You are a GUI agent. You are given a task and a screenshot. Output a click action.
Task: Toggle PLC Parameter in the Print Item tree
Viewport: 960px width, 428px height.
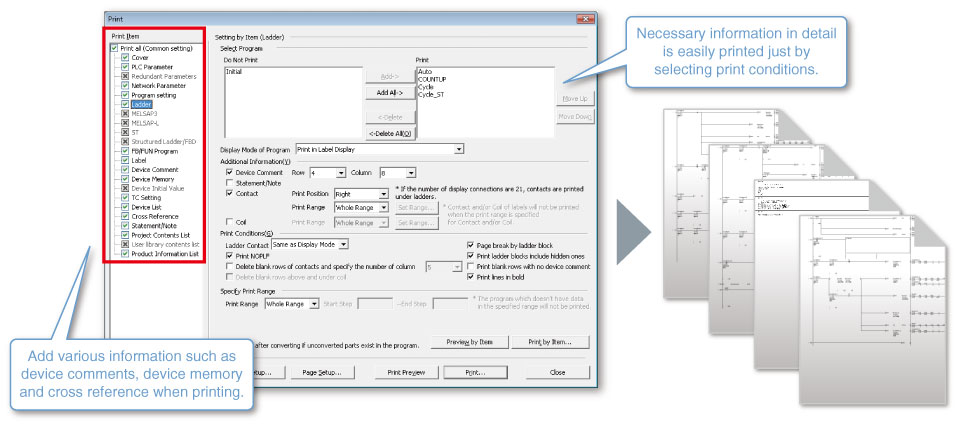(x=125, y=67)
